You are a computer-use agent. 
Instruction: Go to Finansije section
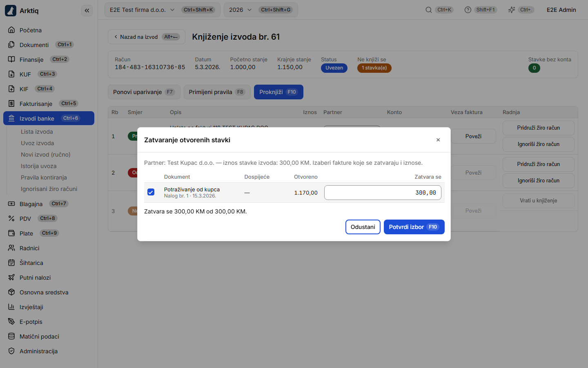click(49, 59)
